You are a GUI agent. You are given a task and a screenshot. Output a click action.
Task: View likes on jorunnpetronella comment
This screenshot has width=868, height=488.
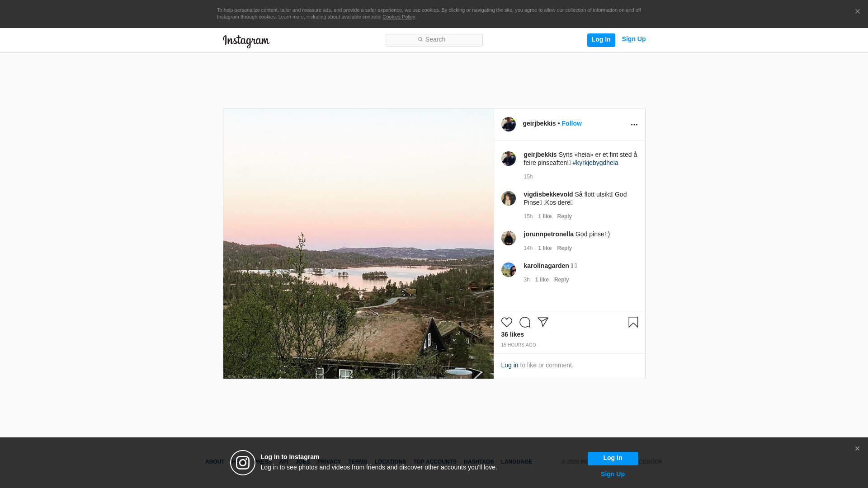[545, 248]
